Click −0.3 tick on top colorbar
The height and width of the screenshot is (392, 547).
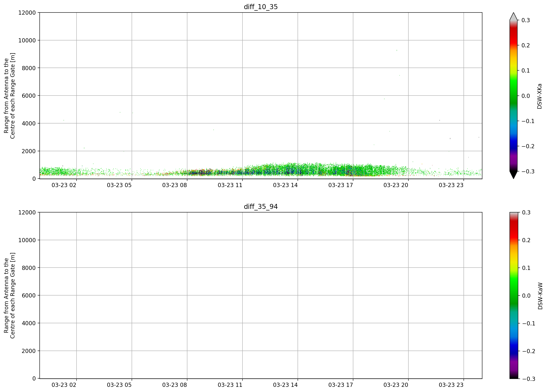[x=528, y=171]
